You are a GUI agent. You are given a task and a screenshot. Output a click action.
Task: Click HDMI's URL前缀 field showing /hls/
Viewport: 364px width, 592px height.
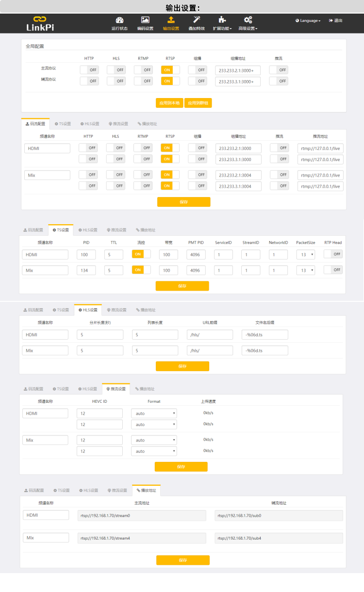(210, 335)
